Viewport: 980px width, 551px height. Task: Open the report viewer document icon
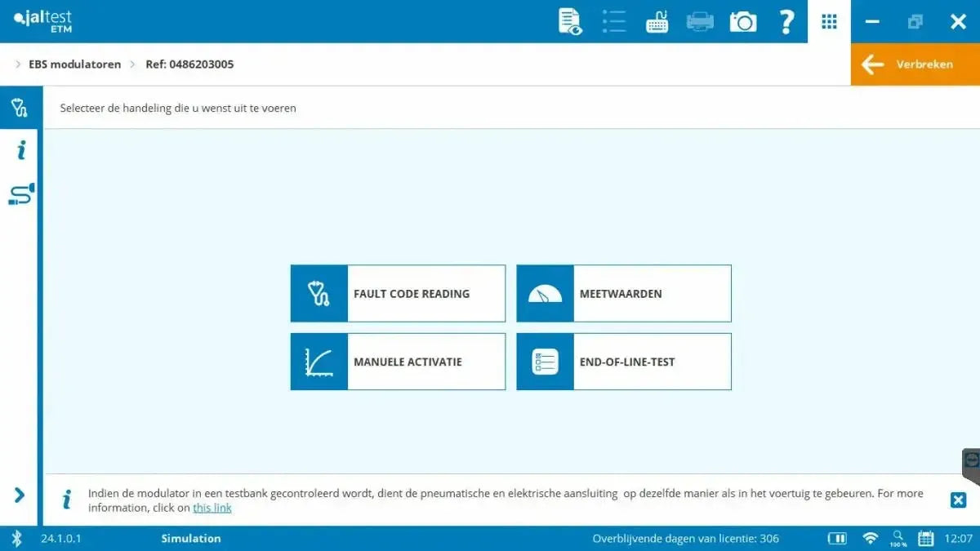[x=570, y=21]
